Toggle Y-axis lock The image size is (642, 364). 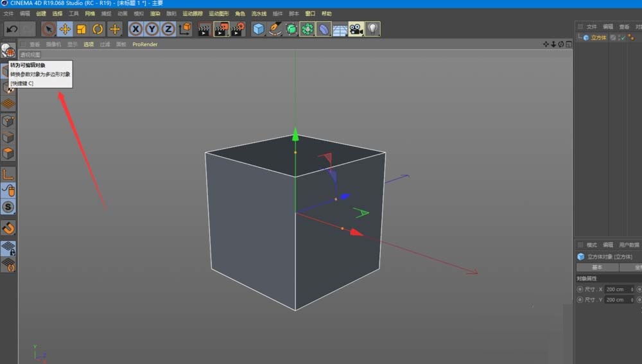(x=152, y=29)
